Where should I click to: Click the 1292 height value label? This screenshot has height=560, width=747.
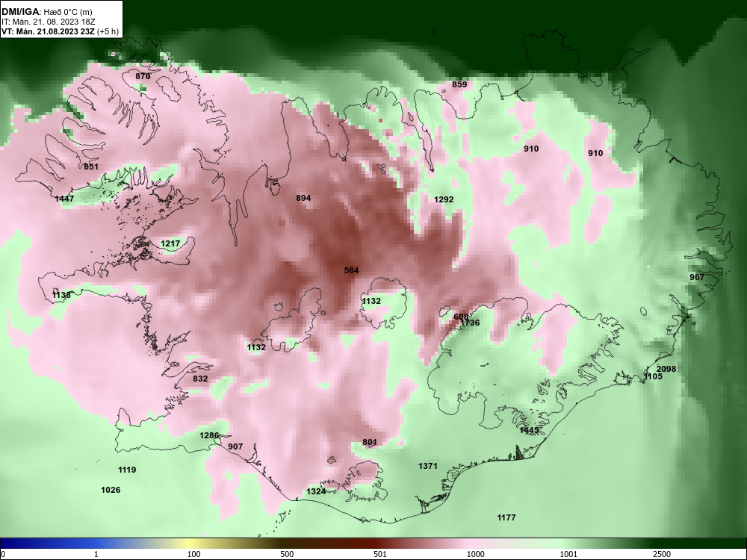pos(444,199)
